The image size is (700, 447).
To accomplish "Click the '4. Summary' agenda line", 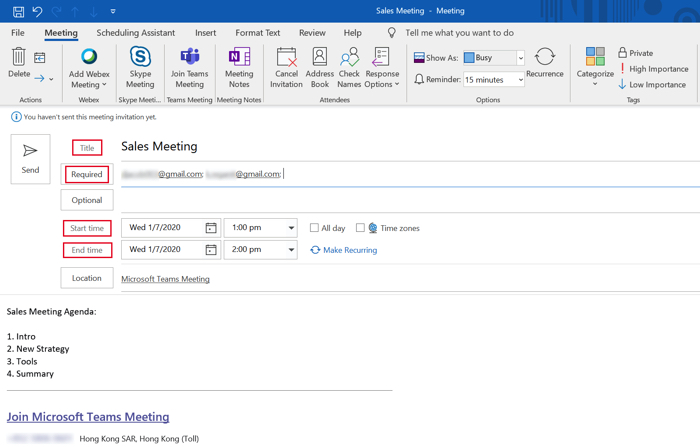I will click(x=30, y=374).
